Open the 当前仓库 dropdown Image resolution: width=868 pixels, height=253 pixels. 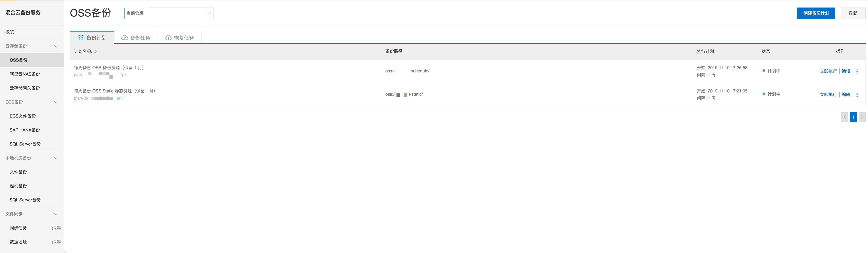tap(181, 13)
